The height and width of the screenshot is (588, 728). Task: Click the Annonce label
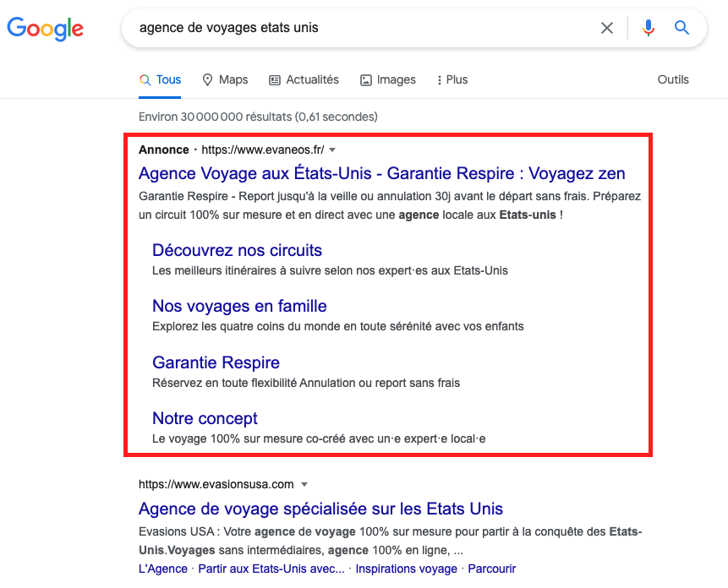pyautogui.click(x=163, y=150)
